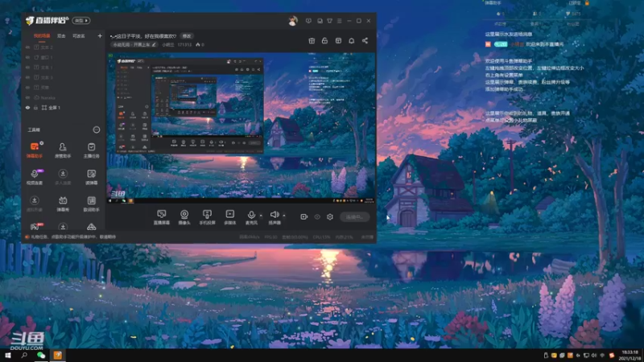
Task: Add a 手机投屏 phone mirroring source
Action: (x=207, y=216)
